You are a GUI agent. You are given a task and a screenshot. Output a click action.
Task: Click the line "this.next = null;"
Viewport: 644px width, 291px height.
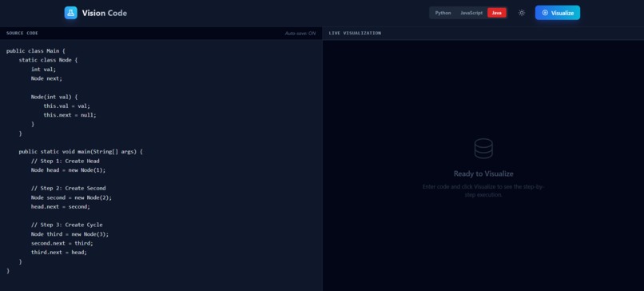[70, 114]
